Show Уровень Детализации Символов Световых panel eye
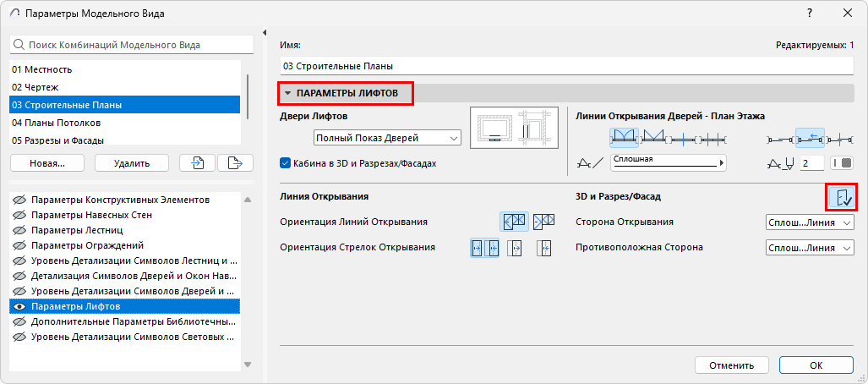868x384 pixels. pos(20,337)
